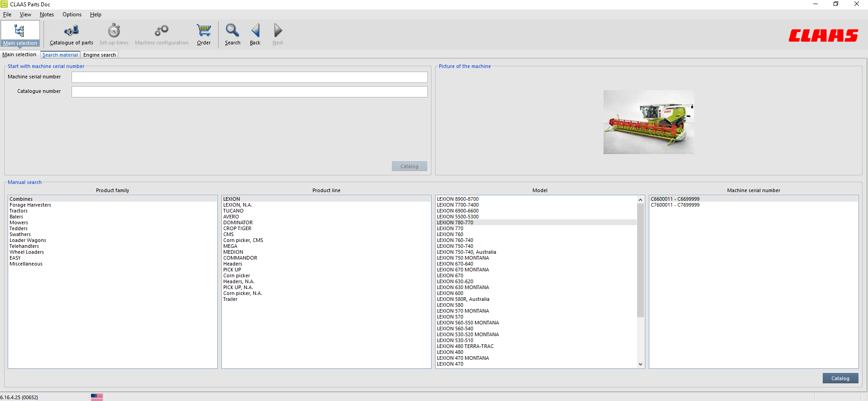Select model LEXION 600
868x401 pixels.
coord(536,293)
